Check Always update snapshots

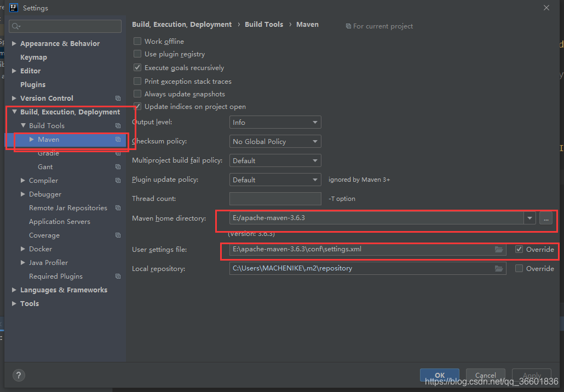tap(137, 94)
